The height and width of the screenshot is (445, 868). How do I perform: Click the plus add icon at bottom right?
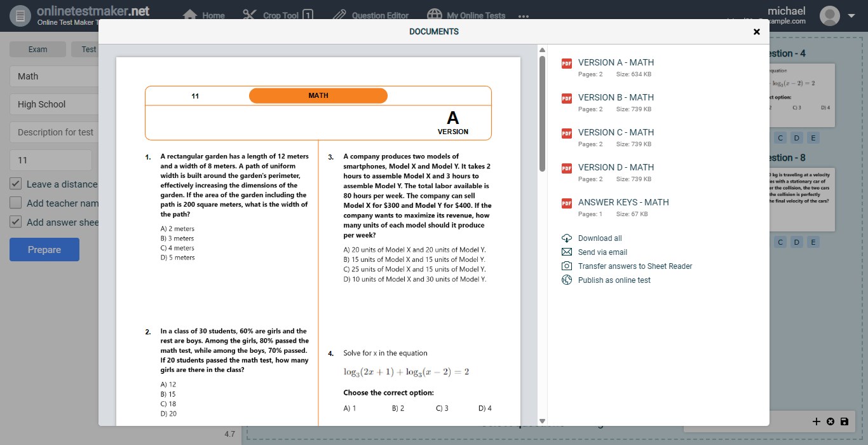point(817,421)
